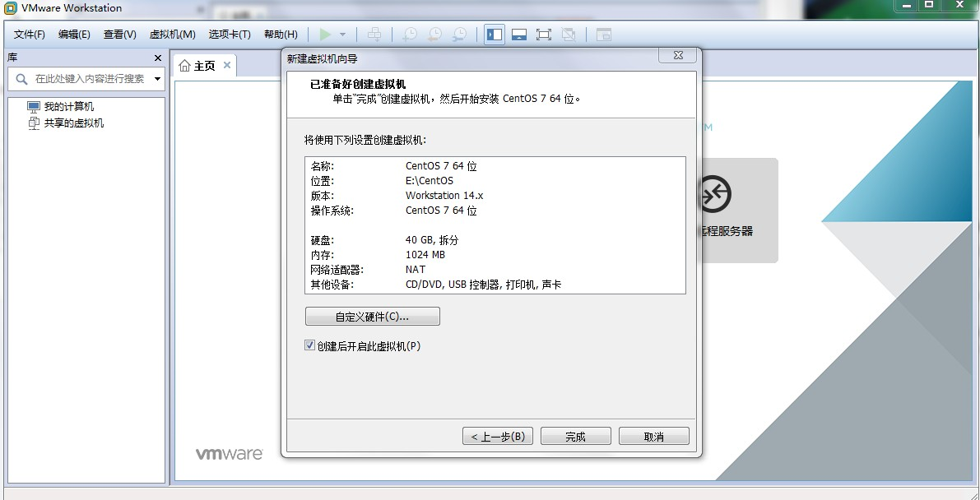Click the home icon on 主页 tab
The width and height of the screenshot is (980, 500).
[184, 66]
